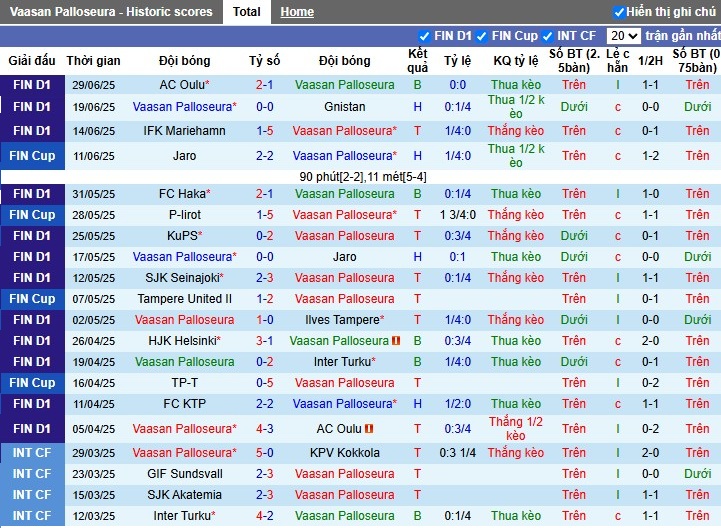Click the Vaasan Palloseura - Historic scores title
This screenshot has height=528, width=721.
[x=111, y=12]
